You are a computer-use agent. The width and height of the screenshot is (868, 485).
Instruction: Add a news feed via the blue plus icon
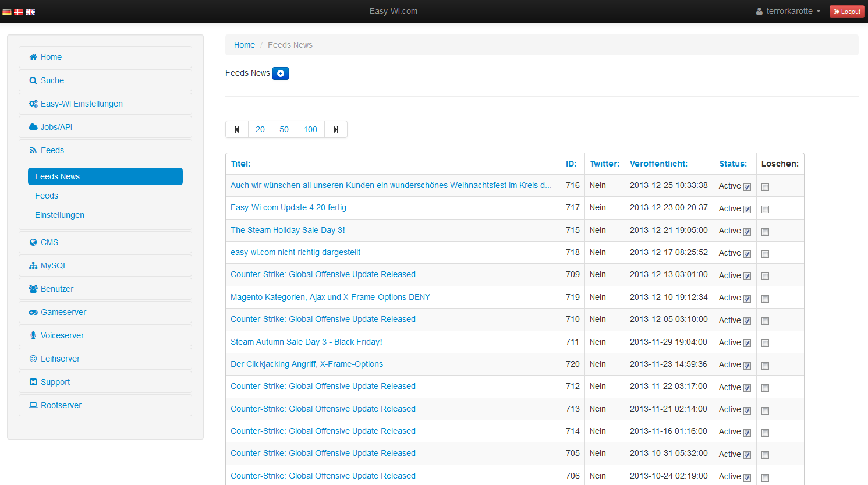pyautogui.click(x=281, y=73)
